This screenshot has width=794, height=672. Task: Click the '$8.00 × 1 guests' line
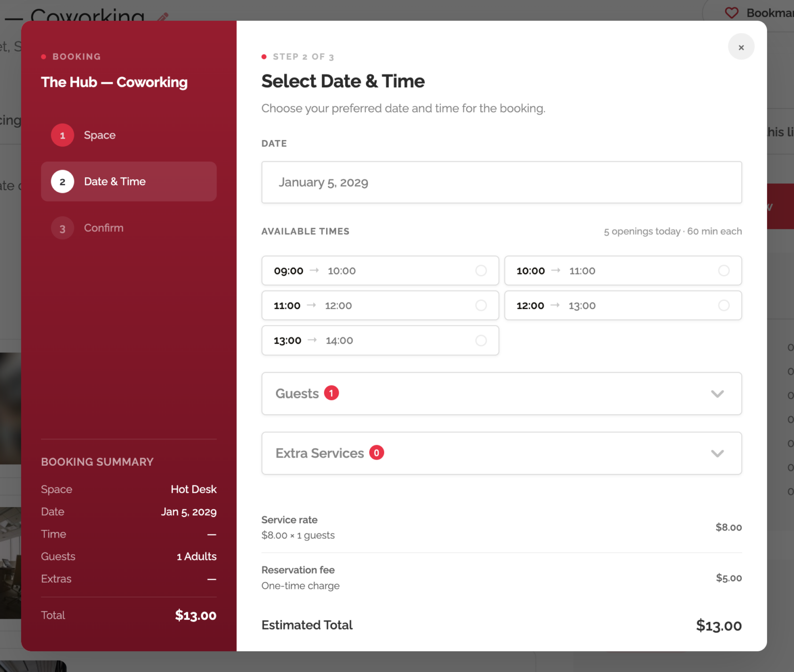click(x=298, y=535)
